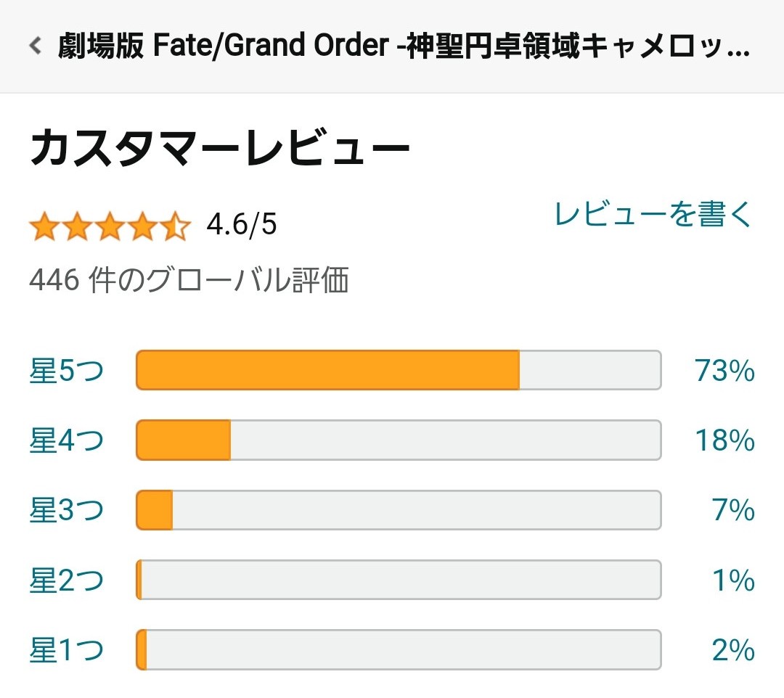Image resolution: width=784 pixels, height=698 pixels.
Task: Click the 4.6/5 rating text
Action: click(x=242, y=224)
